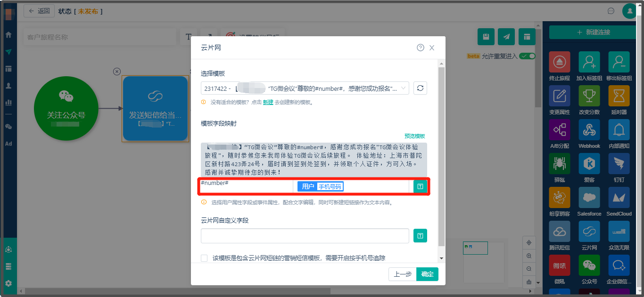Open the 选择模板 dropdown
The width and height of the screenshot is (644, 297).
point(305,88)
